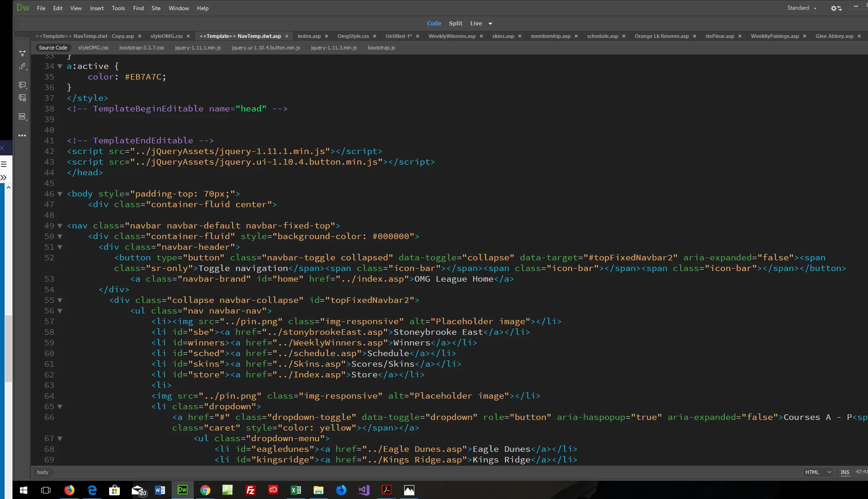The image size is (868, 499).
Task: Click the Apply Comment icon
Action: (22, 85)
